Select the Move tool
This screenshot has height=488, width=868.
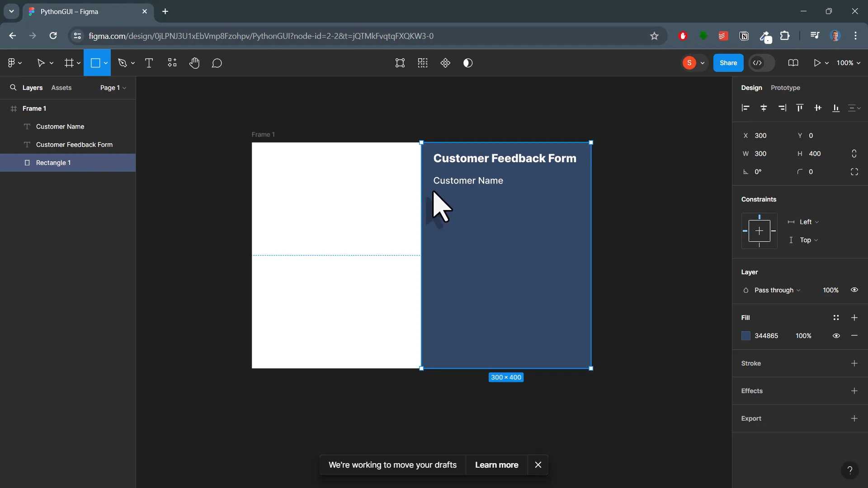42,63
